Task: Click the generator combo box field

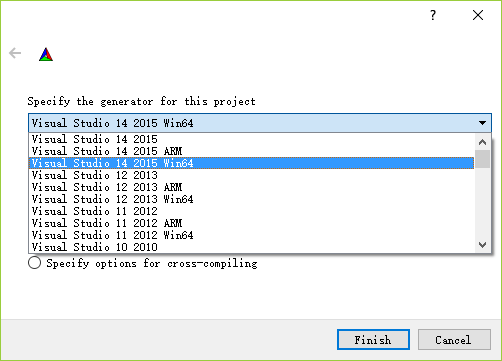Action: click(x=260, y=123)
